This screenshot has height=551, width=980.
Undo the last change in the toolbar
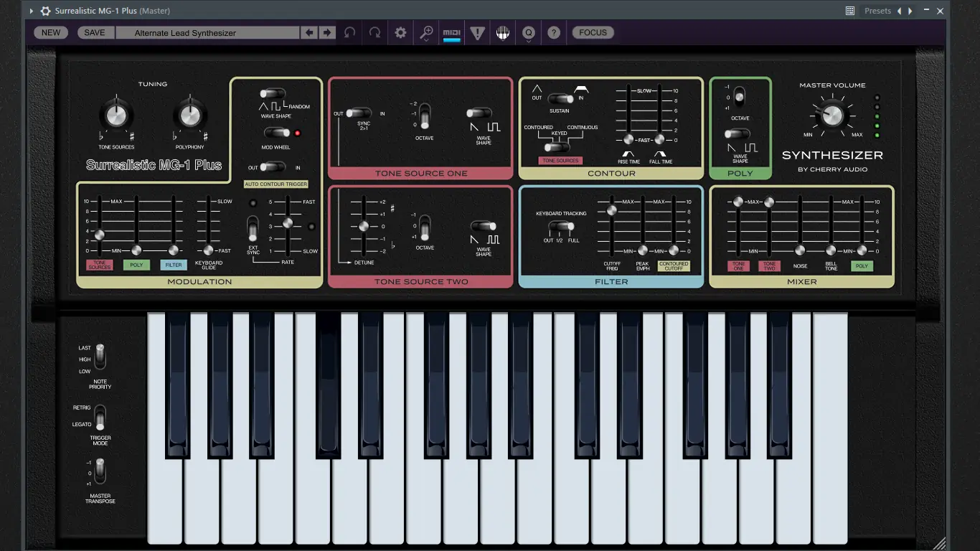click(349, 32)
